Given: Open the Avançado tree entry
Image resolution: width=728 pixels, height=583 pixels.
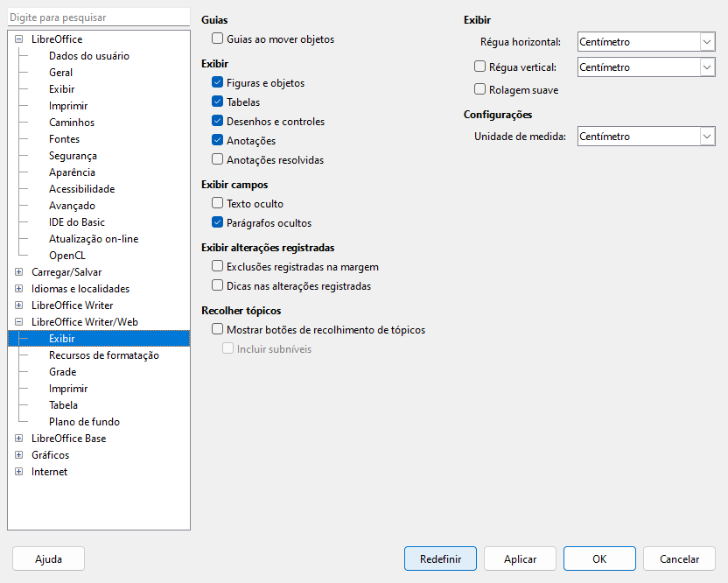Looking at the screenshot, I should (x=72, y=206).
